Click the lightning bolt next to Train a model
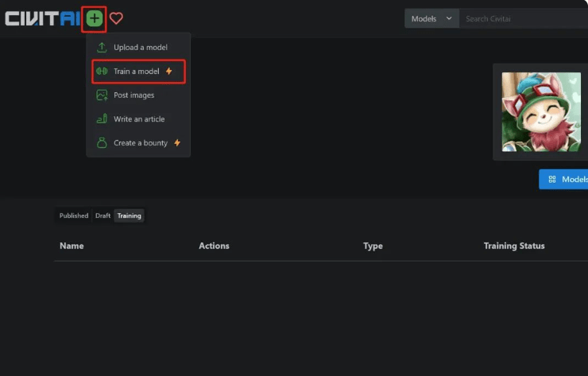Viewport: 588px width, 376px height. pos(168,72)
